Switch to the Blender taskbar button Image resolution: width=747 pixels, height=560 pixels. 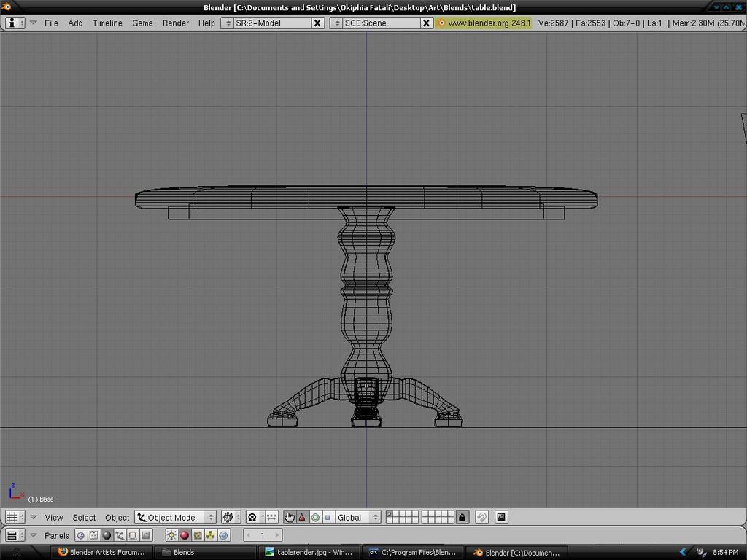tap(516, 553)
